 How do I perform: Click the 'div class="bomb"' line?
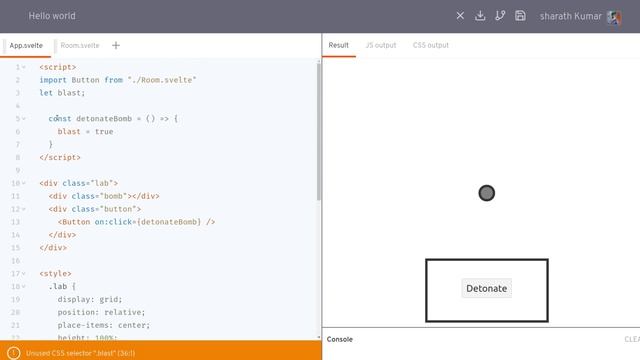click(x=104, y=196)
